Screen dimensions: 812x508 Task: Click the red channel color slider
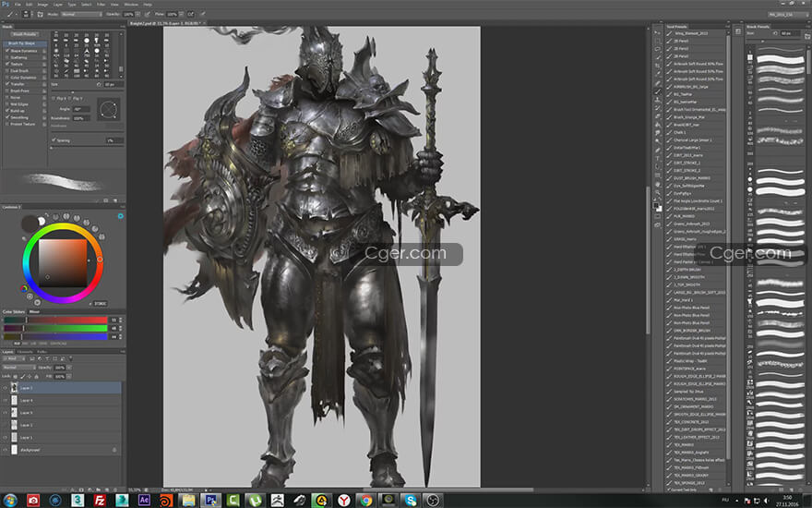[x=55, y=321]
